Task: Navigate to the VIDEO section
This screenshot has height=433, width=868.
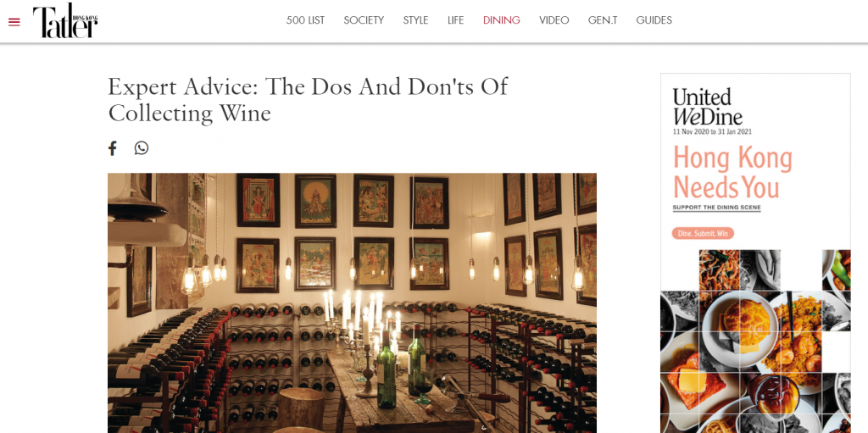Action: coord(554,20)
